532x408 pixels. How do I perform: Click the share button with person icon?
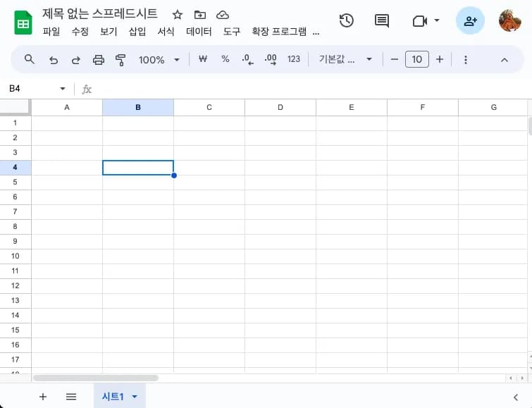click(470, 20)
